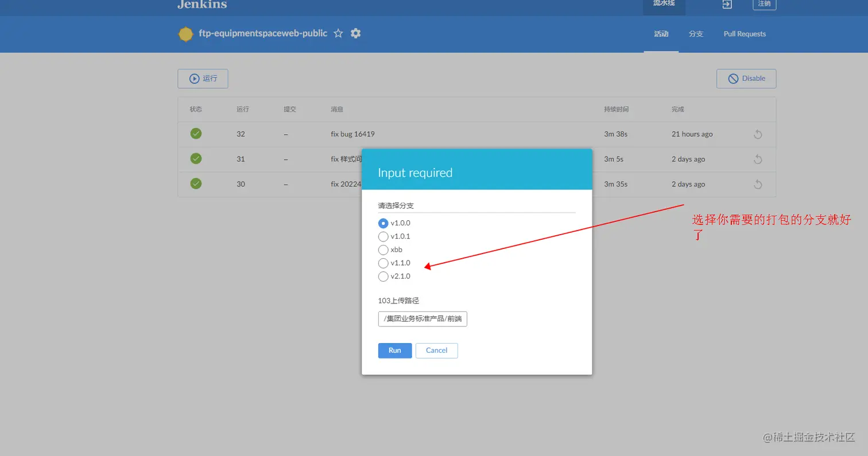Click Run in the Input required dialog
The image size is (868, 456).
tap(395, 350)
